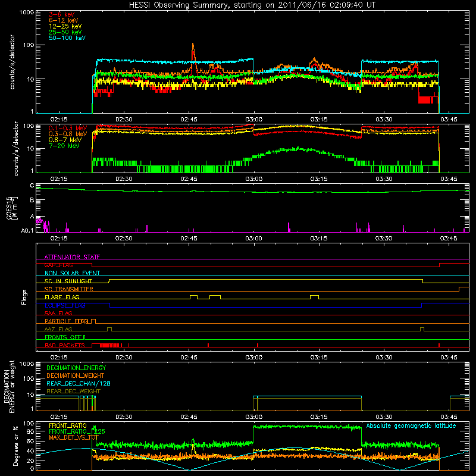Image resolution: width=476 pixels, height=476 pixels.
Task: Click the FLARE_FLAG label
Action: [62, 297]
